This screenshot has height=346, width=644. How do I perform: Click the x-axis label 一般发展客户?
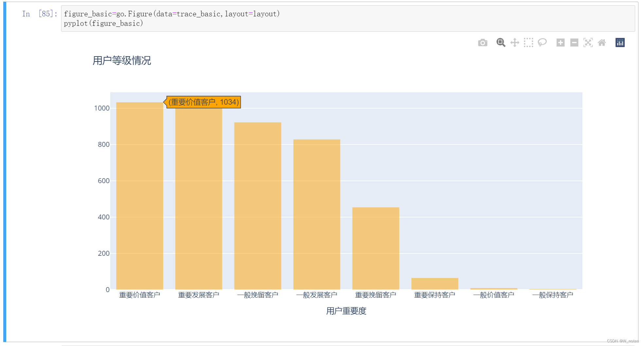(317, 295)
